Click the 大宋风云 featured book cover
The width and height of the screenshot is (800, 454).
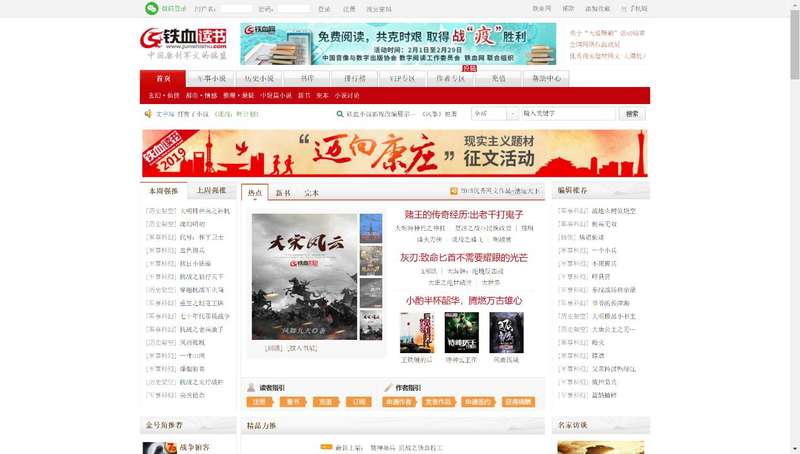tap(304, 277)
